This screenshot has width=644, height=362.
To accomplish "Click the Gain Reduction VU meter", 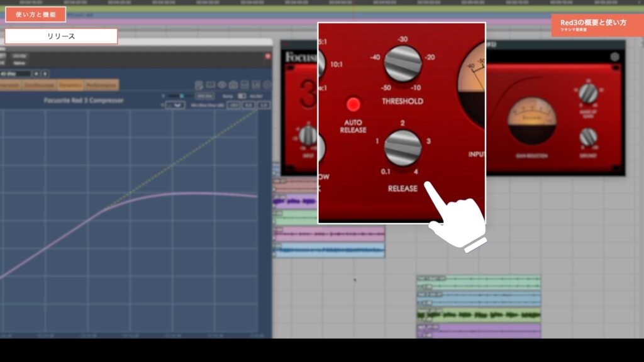I will [x=532, y=121].
